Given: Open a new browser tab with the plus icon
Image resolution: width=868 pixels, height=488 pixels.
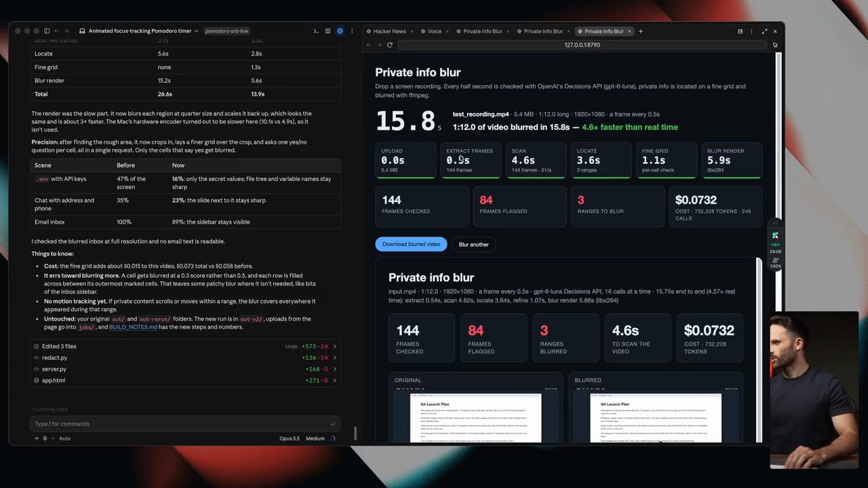Looking at the screenshot, I should pyautogui.click(x=641, y=31).
